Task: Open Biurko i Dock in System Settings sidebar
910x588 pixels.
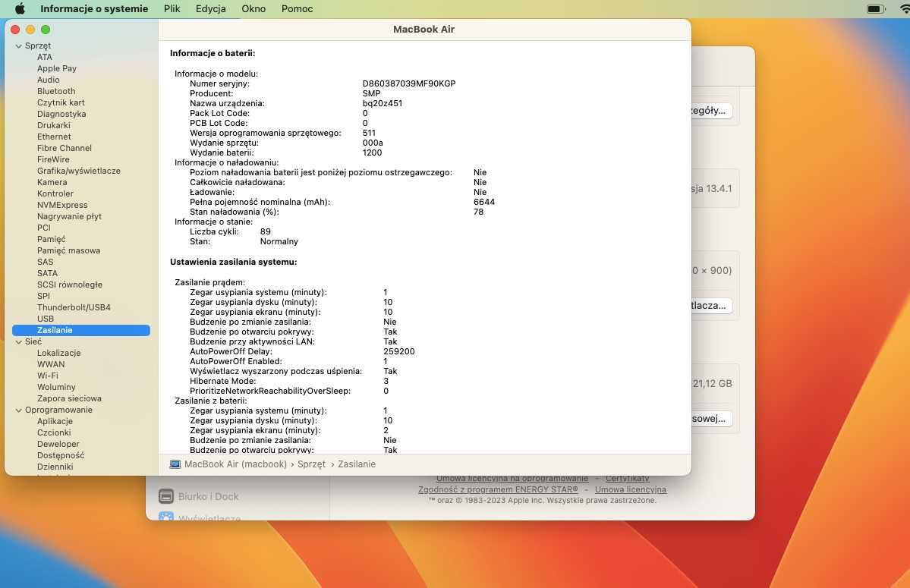Action: click(209, 496)
